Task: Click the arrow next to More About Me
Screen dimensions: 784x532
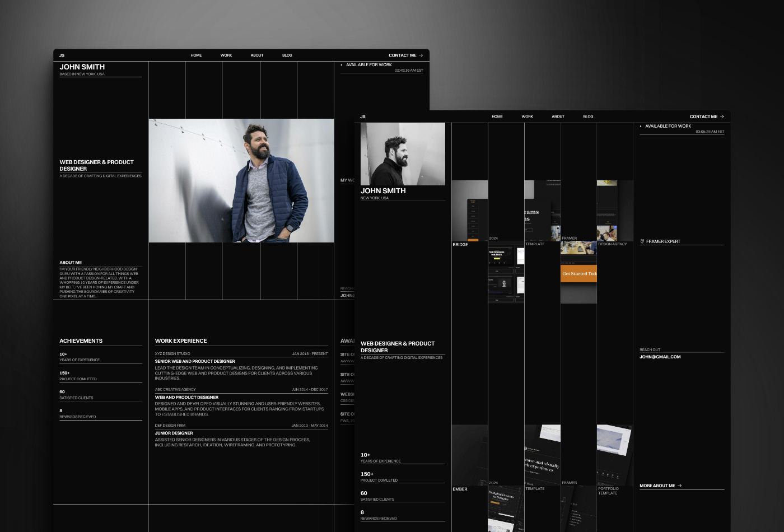Action: click(x=680, y=486)
